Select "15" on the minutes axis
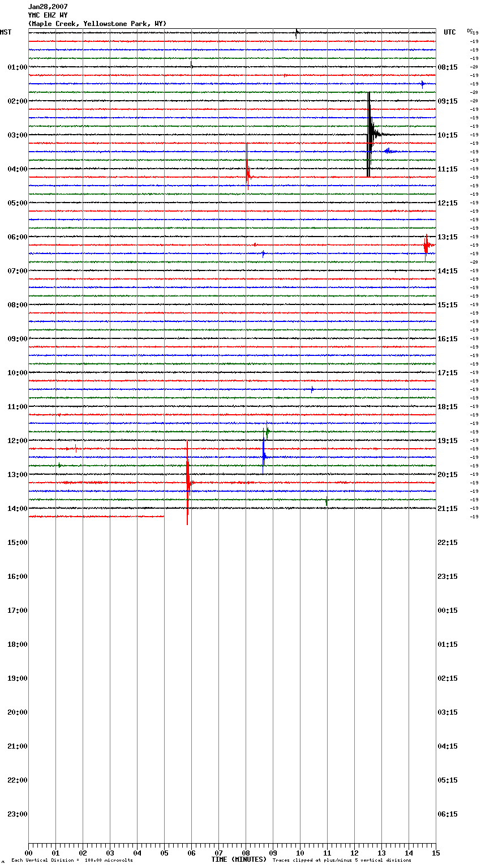The image size is (481, 868). point(436,853)
